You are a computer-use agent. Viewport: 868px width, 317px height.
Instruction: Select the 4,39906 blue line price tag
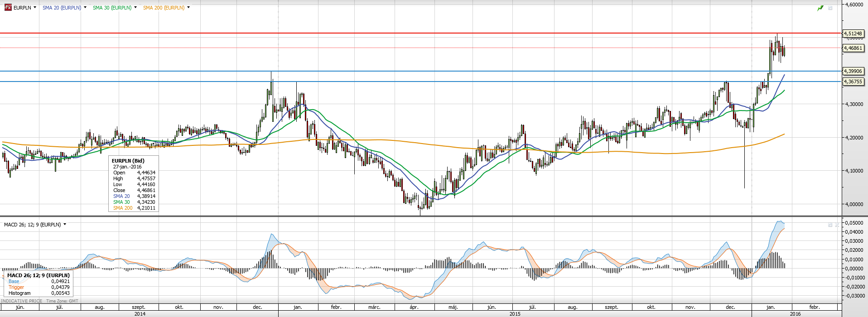click(x=853, y=71)
